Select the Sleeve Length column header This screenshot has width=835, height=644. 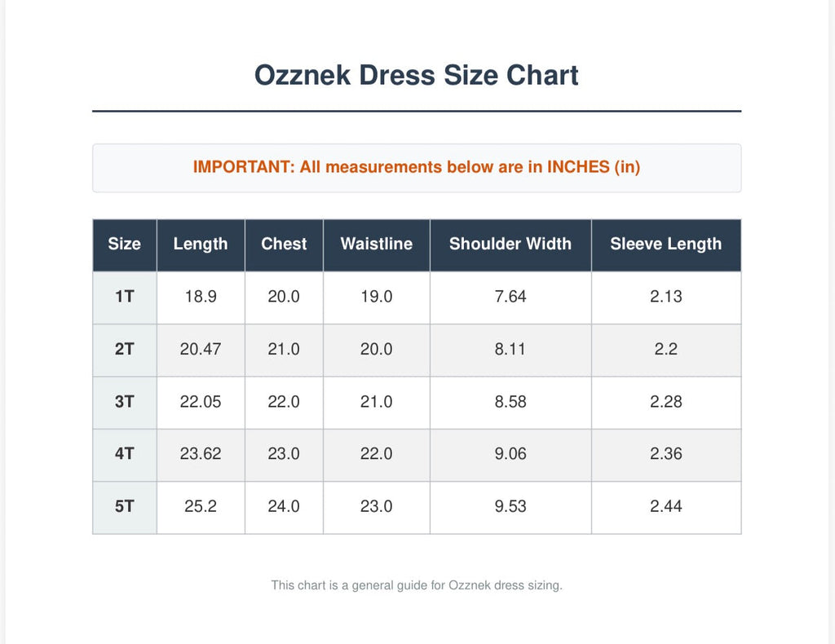tap(666, 245)
